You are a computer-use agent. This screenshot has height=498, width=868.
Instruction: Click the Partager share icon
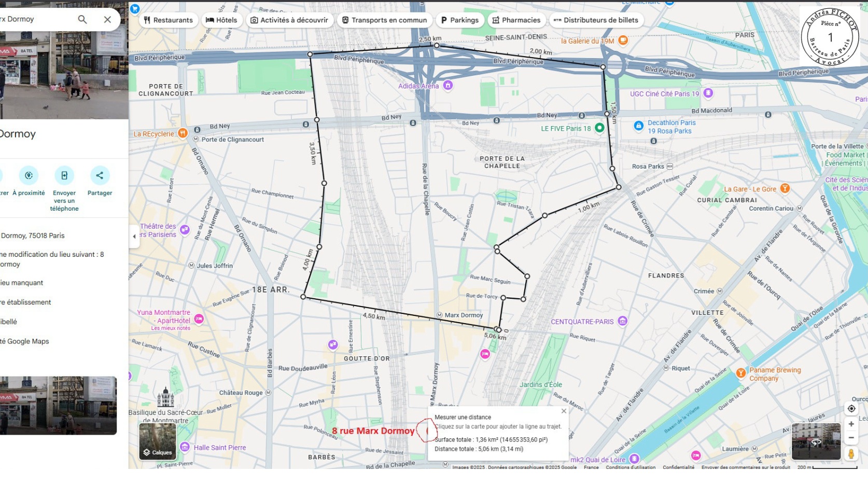pos(100,176)
